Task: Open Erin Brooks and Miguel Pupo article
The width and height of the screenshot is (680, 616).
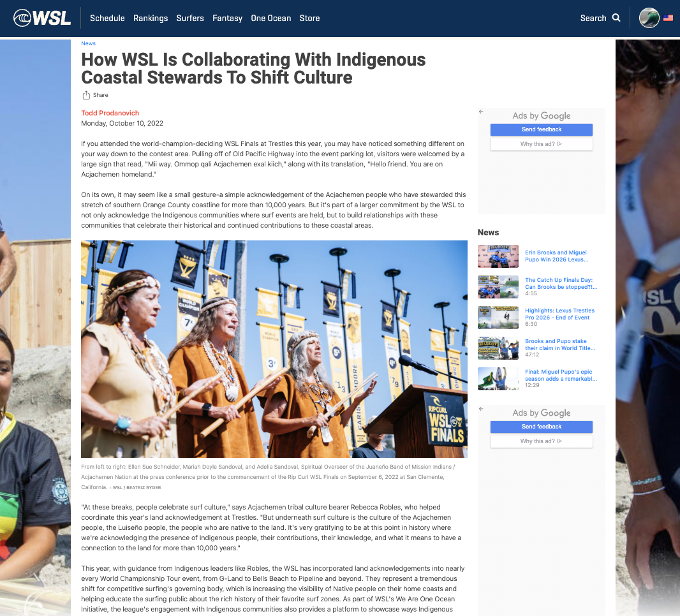Action: [x=556, y=256]
